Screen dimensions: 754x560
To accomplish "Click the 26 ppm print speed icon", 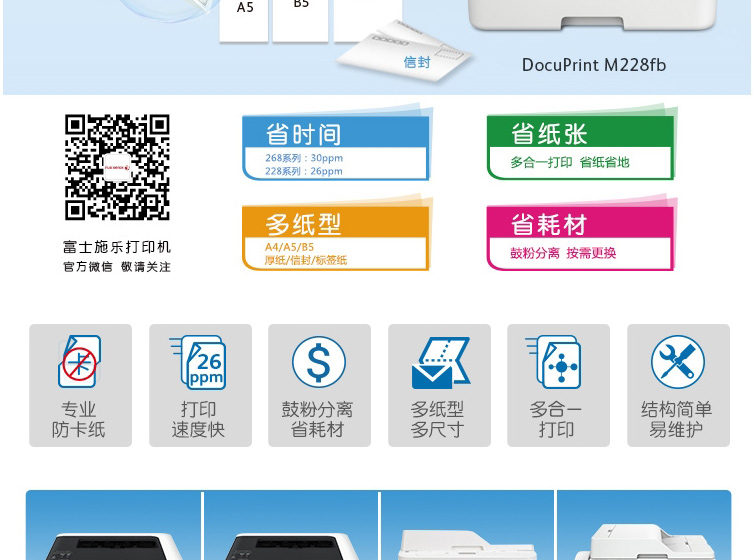I will point(198,362).
